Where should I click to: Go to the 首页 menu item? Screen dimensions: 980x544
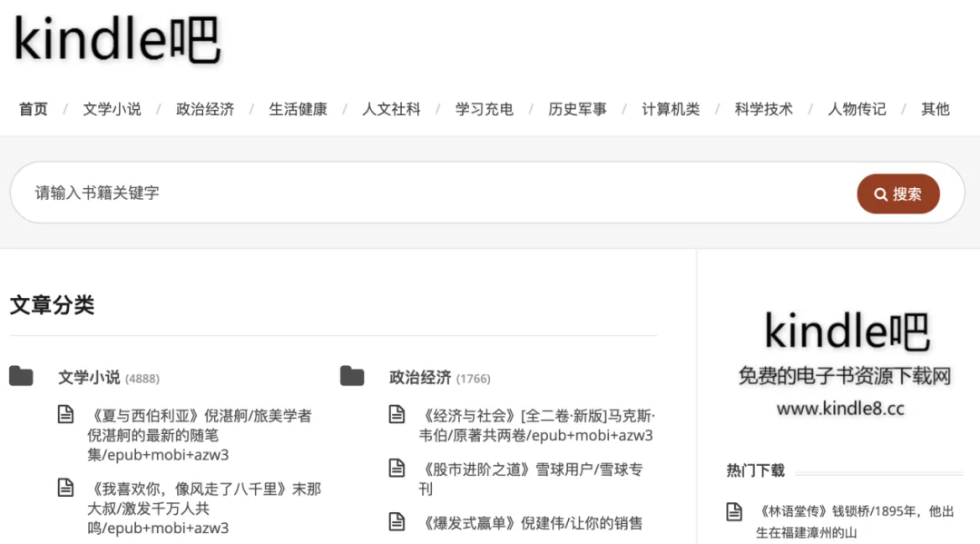click(34, 109)
